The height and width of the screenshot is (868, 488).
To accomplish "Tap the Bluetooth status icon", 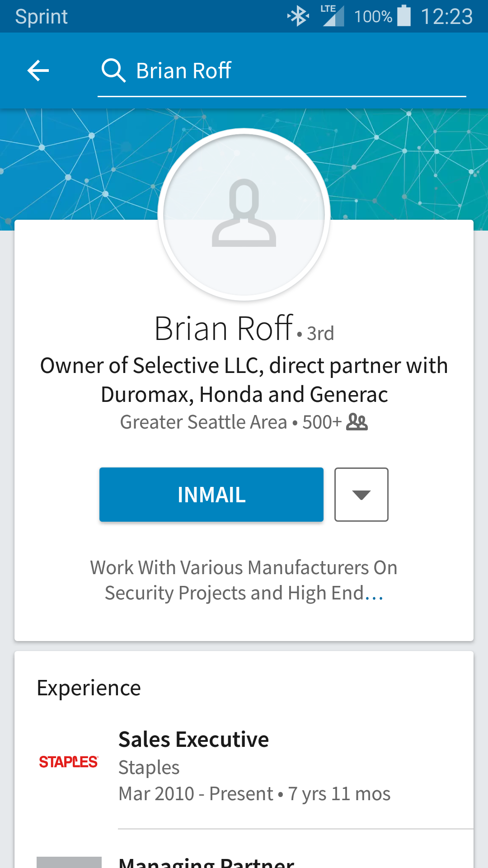I will (298, 17).
